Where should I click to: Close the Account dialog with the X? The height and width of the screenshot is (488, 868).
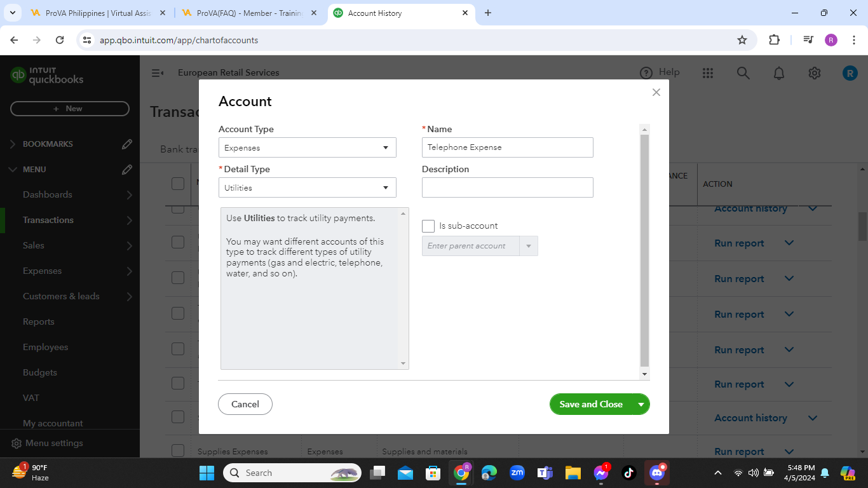[x=656, y=92]
